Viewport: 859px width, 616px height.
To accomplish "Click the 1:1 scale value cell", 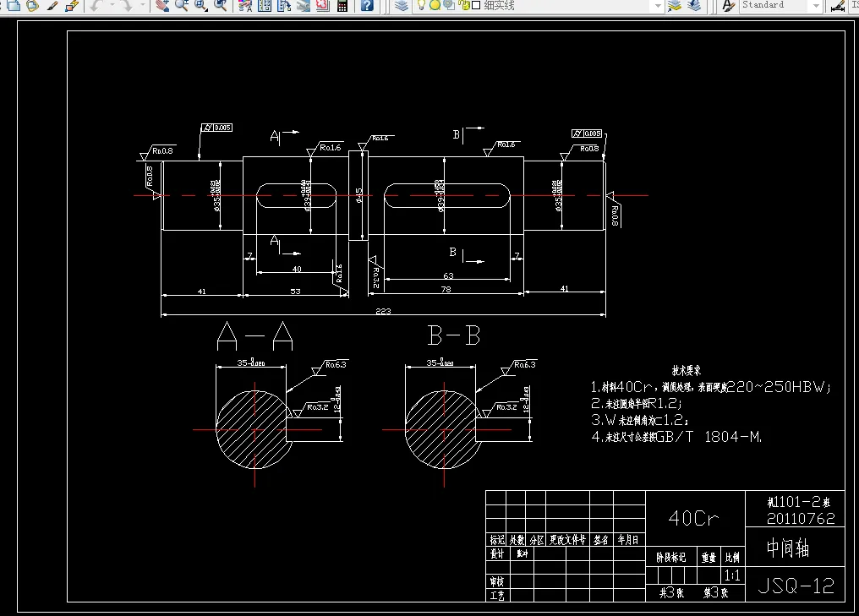I will point(732,575).
